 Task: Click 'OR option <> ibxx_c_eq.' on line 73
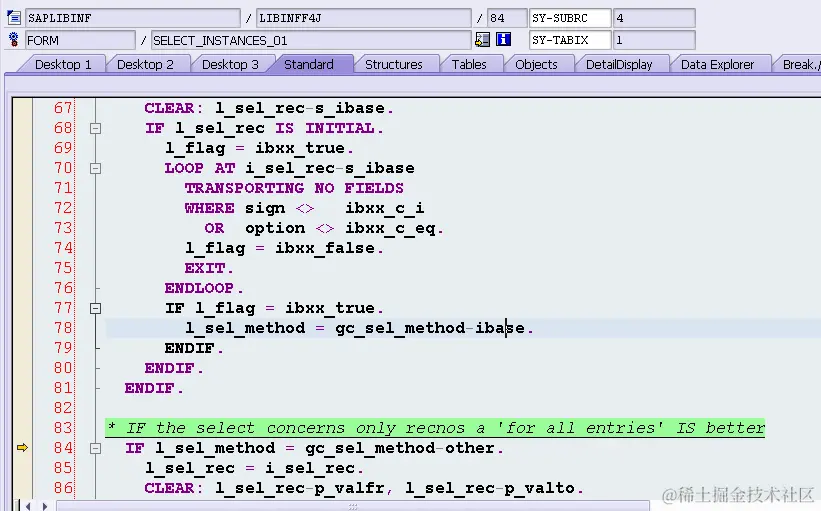pos(324,228)
